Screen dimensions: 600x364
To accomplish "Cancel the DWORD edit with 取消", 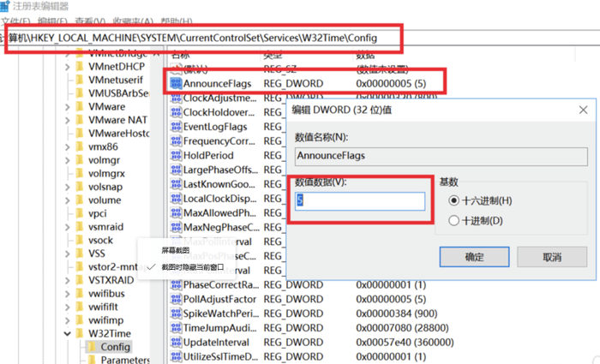I will pos(552,257).
